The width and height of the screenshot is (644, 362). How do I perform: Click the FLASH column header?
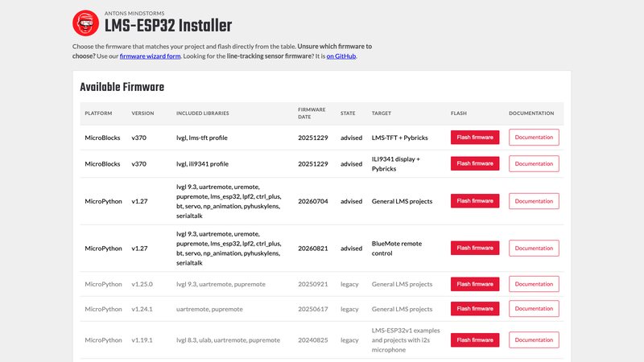458,113
